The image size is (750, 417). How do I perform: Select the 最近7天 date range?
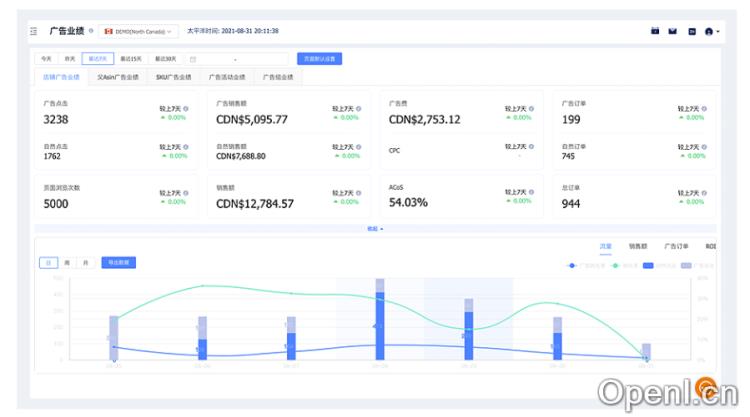click(98, 59)
